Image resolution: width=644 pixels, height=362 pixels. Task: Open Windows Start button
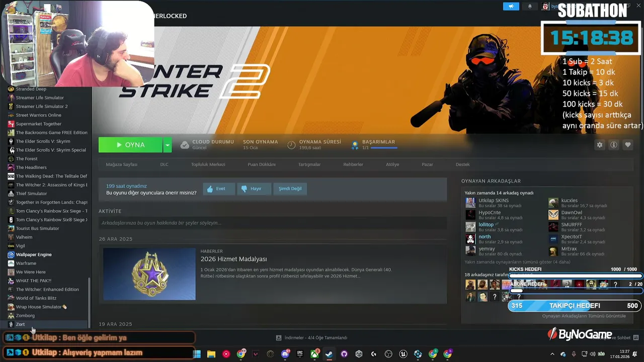197,354
